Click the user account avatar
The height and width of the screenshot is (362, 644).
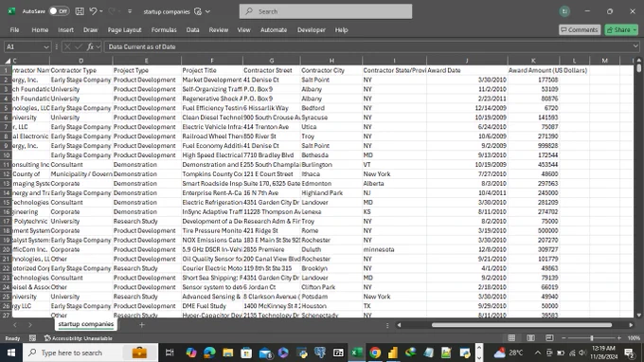pyautogui.click(x=564, y=11)
